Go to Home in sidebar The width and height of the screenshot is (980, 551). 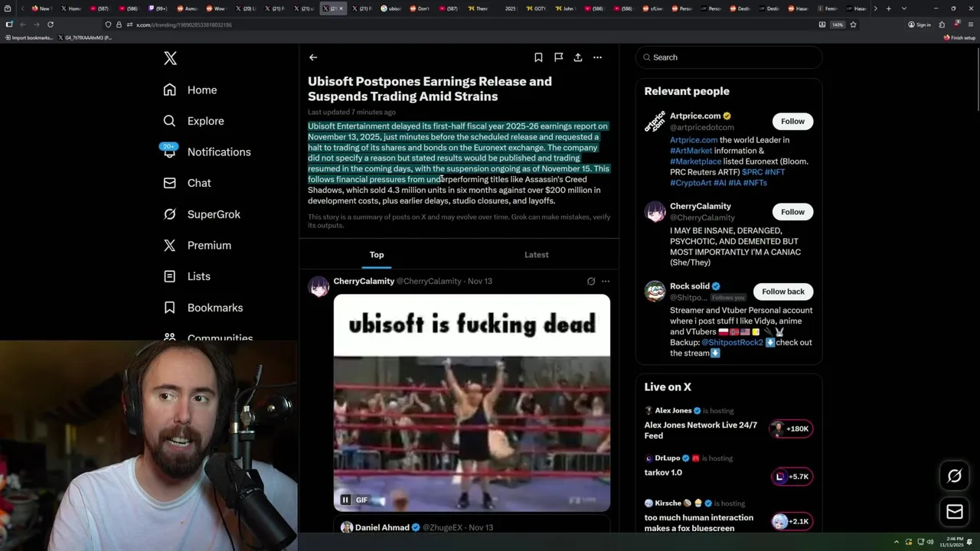[190, 90]
